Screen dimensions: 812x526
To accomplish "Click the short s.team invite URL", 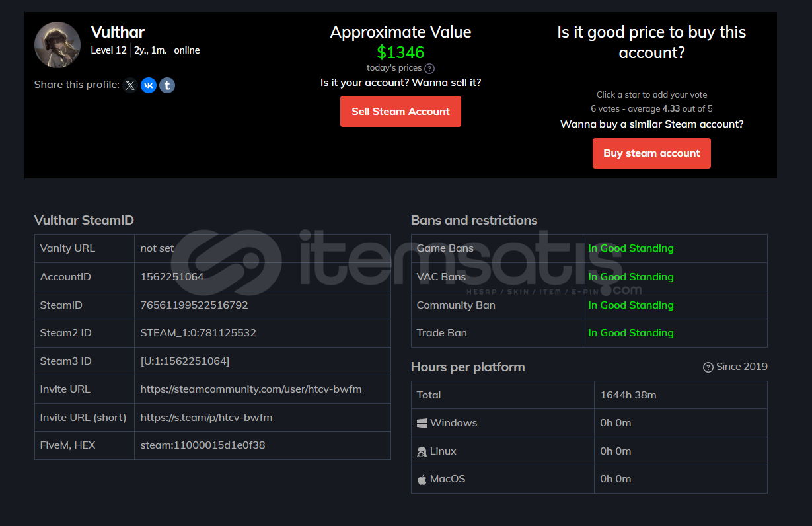I will [206, 418].
